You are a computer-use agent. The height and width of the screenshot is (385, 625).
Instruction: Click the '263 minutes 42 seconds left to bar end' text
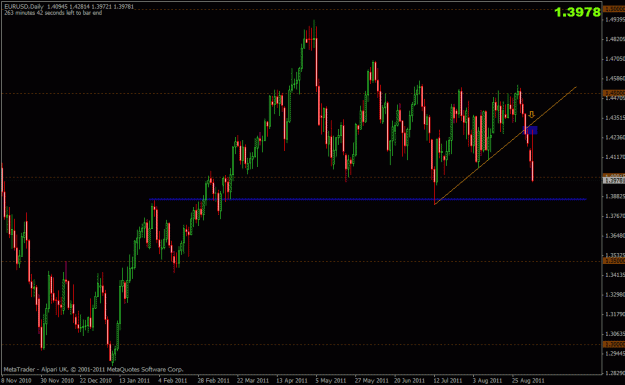(x=53, y=13)
